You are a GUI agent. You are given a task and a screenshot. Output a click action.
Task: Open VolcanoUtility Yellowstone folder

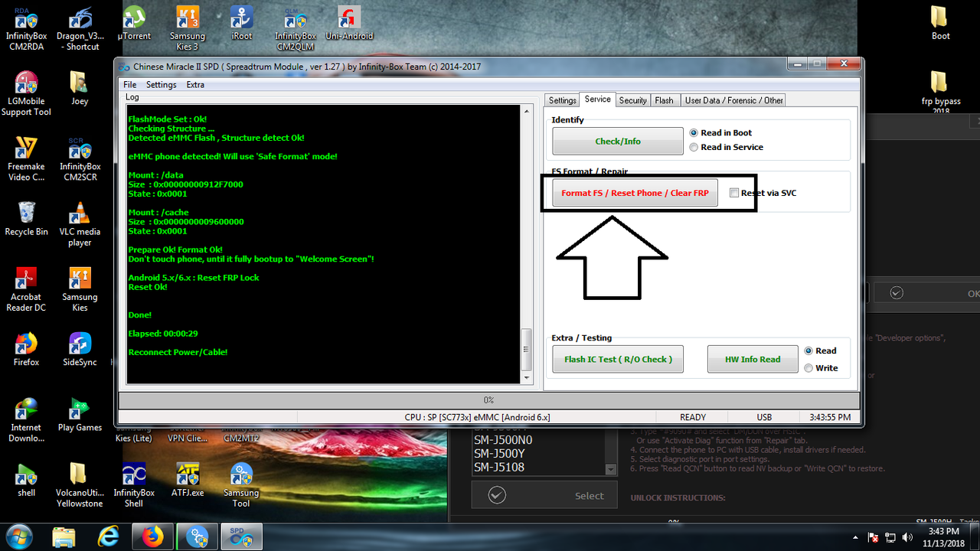[x=80, y=485]
